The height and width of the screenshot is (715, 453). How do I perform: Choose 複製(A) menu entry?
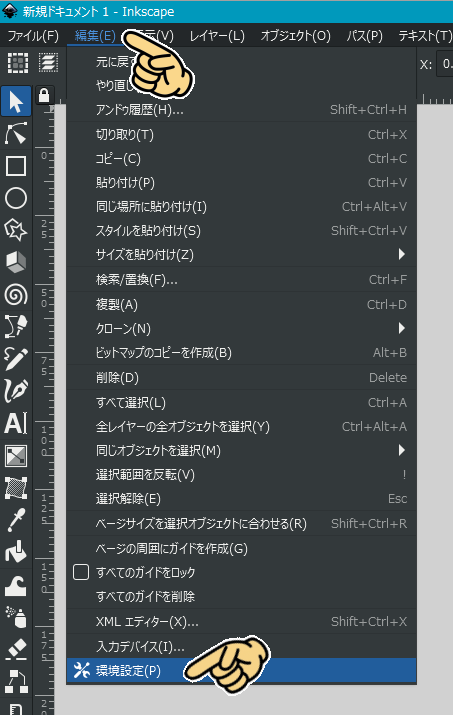click(x=242, y=304)
